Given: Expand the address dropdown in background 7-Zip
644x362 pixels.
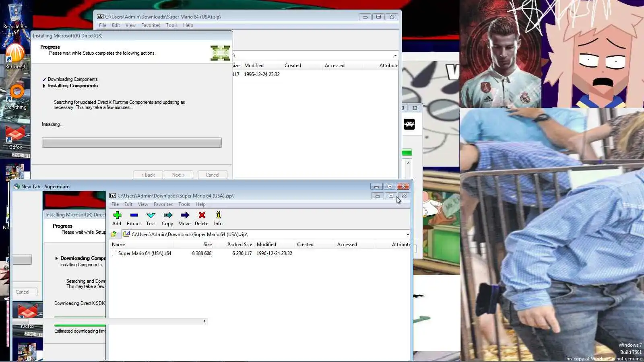Looking at the screenshot, I should point(395,56).
